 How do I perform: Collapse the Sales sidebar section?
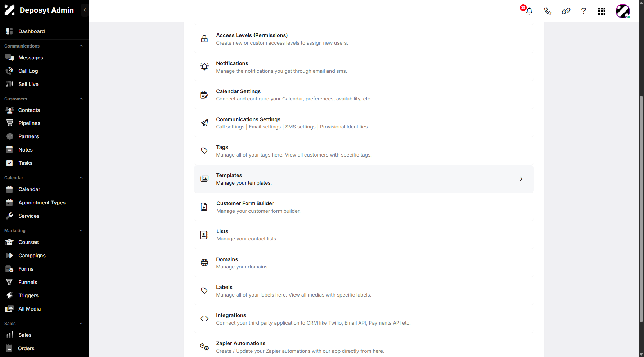[x=81, y=324]
